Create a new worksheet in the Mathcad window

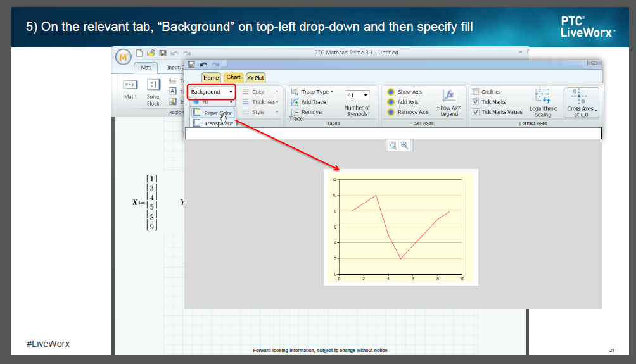[139, 53]
